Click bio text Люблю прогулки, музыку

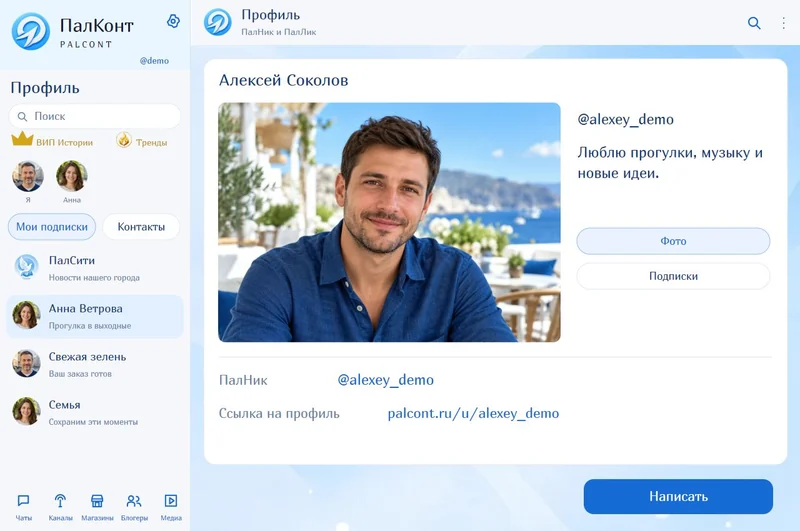(670, 163)
